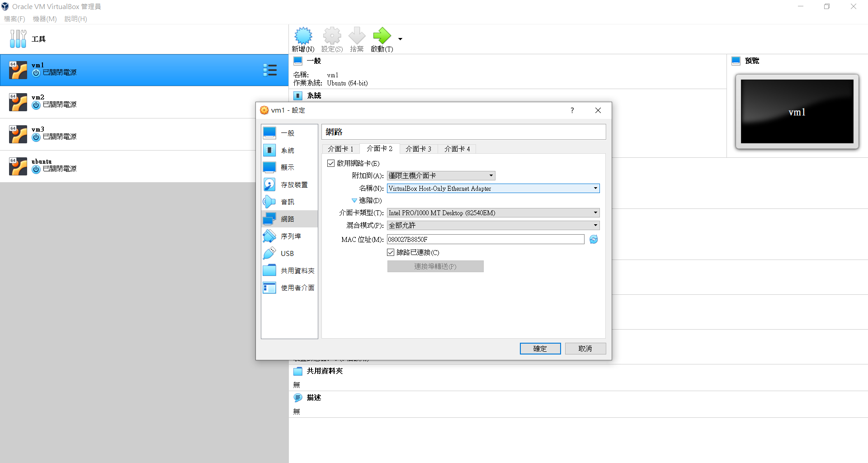Open 介面卡類型 (Adapter Type) dropdown
Image resolution: width=868 pixels, height=463 pixels.
[x=493, y=213]
